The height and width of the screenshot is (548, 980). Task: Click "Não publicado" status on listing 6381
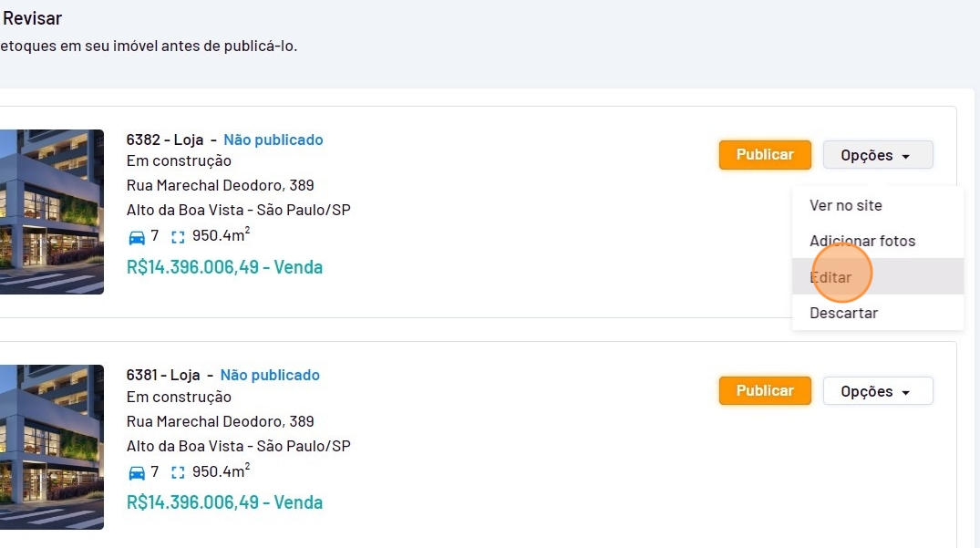[x=270, y=375]
